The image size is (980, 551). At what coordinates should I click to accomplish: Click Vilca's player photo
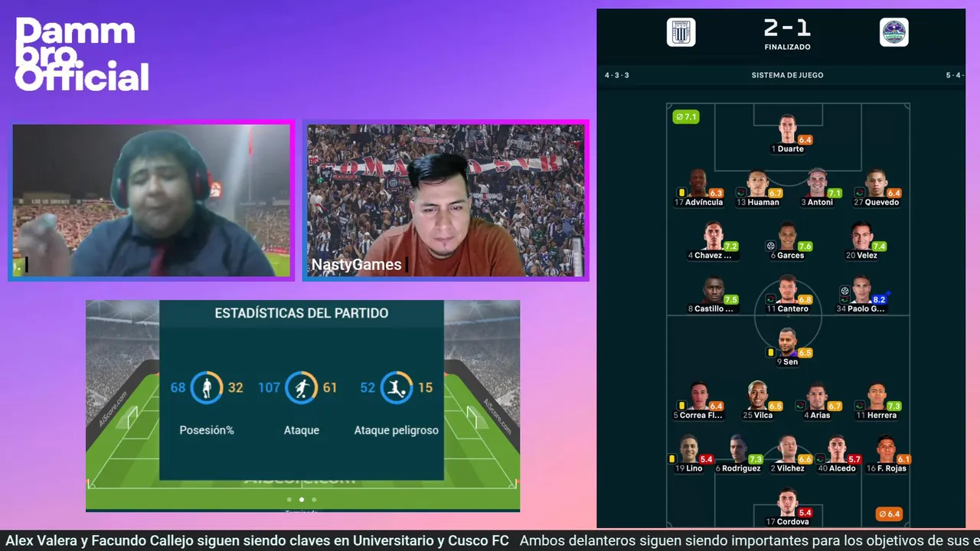pos(758,395)
